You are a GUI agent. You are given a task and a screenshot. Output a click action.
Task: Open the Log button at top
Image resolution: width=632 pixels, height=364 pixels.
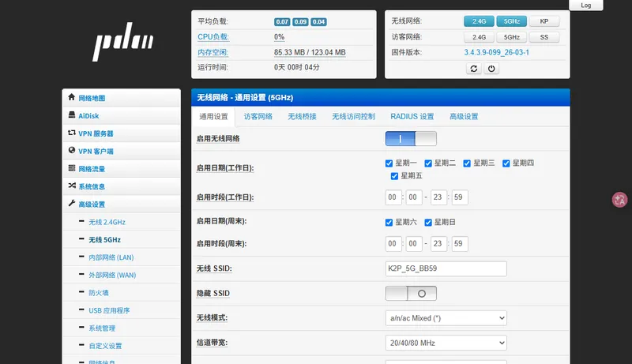[586, 6]
